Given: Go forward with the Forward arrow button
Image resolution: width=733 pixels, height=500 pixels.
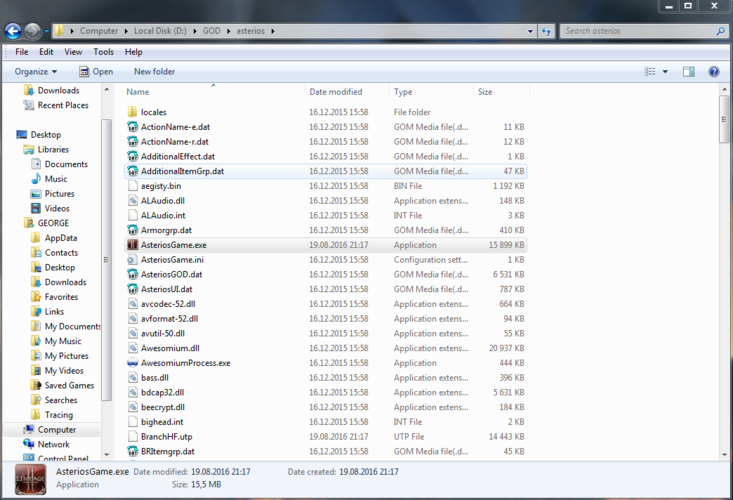Looking at the screenshot, I should [x=33, y=31].
